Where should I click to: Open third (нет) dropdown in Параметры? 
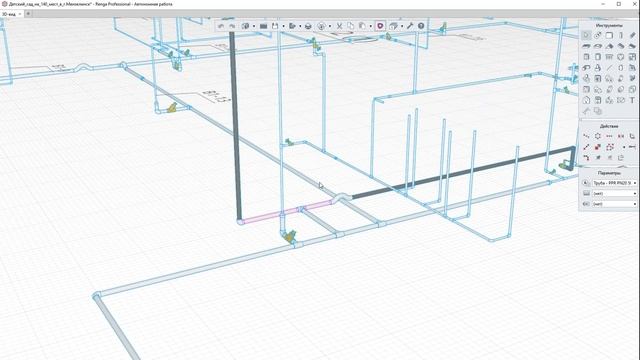(615, 204)
